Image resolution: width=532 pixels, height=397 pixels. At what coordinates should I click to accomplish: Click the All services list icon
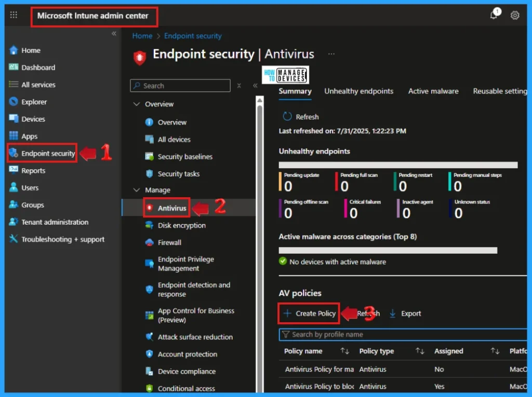pos(13,84)
